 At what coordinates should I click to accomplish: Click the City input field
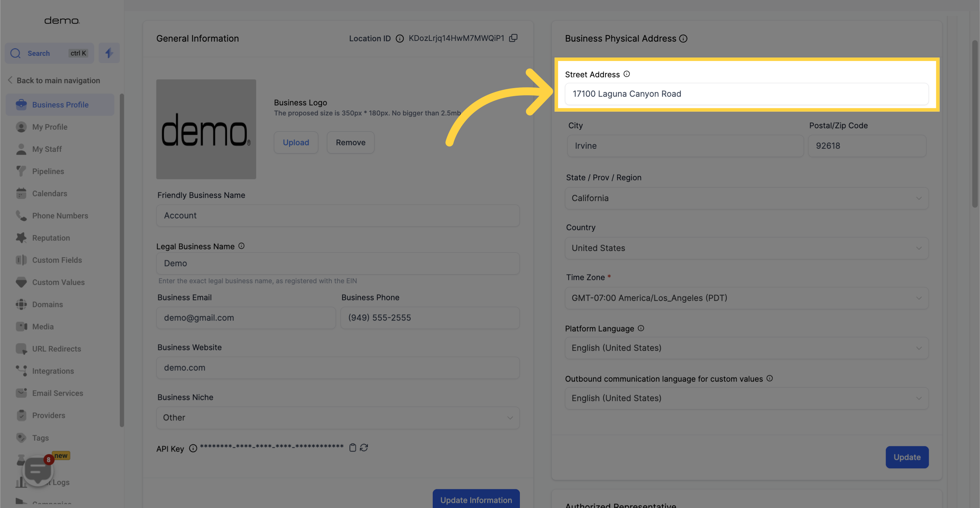pyautogui.click(x=685, y=146)
